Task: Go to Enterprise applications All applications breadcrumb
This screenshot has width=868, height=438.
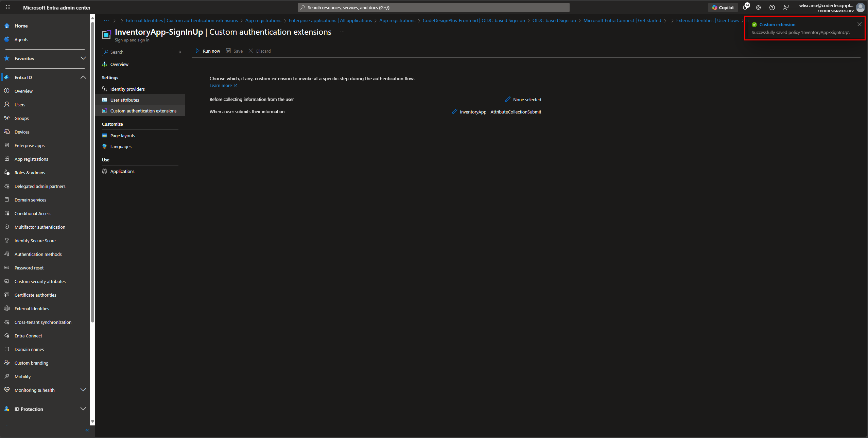Action: [x=330, y=20]
